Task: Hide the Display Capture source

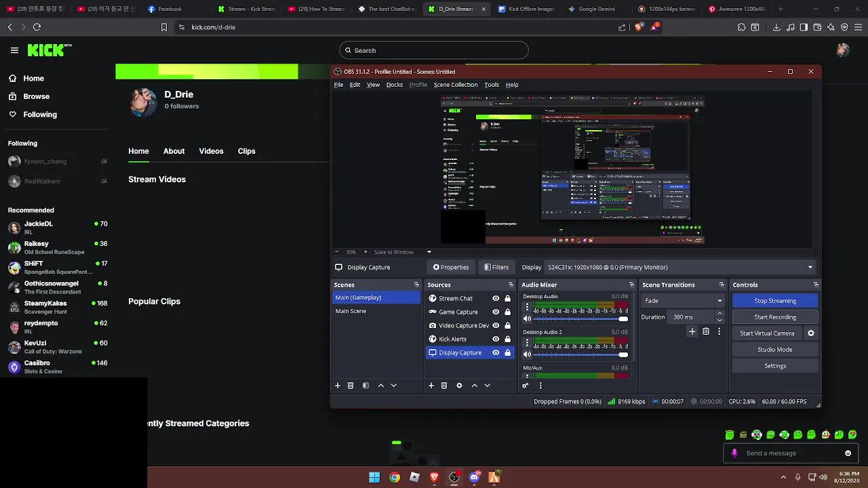Action: tap(496, 352)
